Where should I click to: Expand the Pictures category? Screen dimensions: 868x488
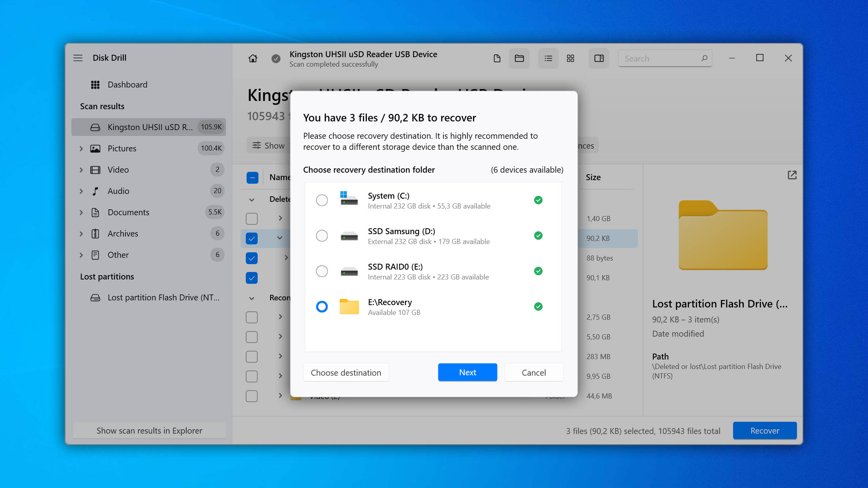pyautogui.click(x=81, y=149)
